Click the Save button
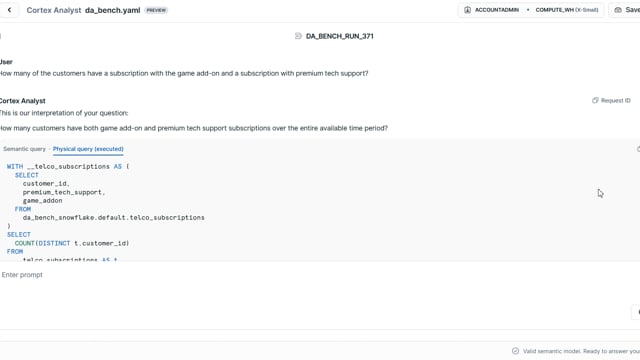 point(625,10)
